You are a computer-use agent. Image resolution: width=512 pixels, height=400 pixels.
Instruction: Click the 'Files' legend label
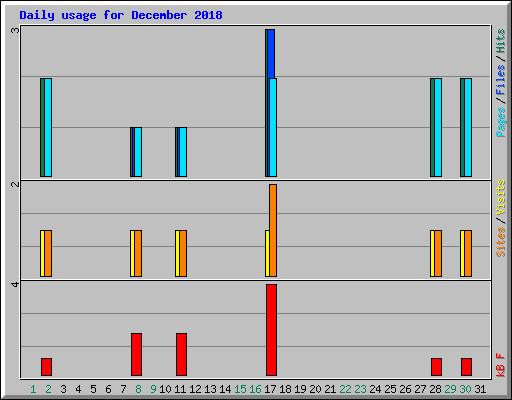tap(500, 80)
